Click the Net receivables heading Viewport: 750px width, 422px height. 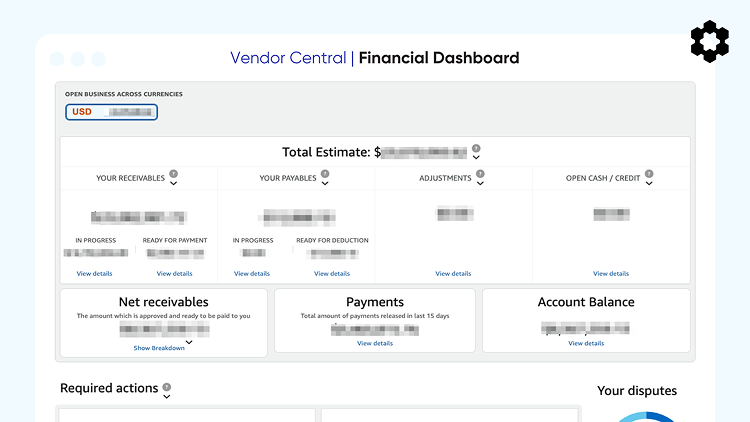click(x=164, y=302)
